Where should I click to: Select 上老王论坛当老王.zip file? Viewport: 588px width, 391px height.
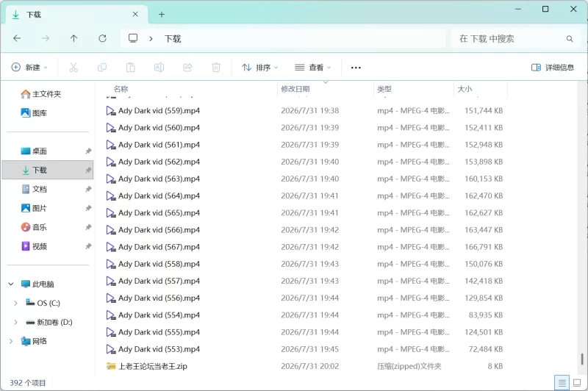coord(153,366)
